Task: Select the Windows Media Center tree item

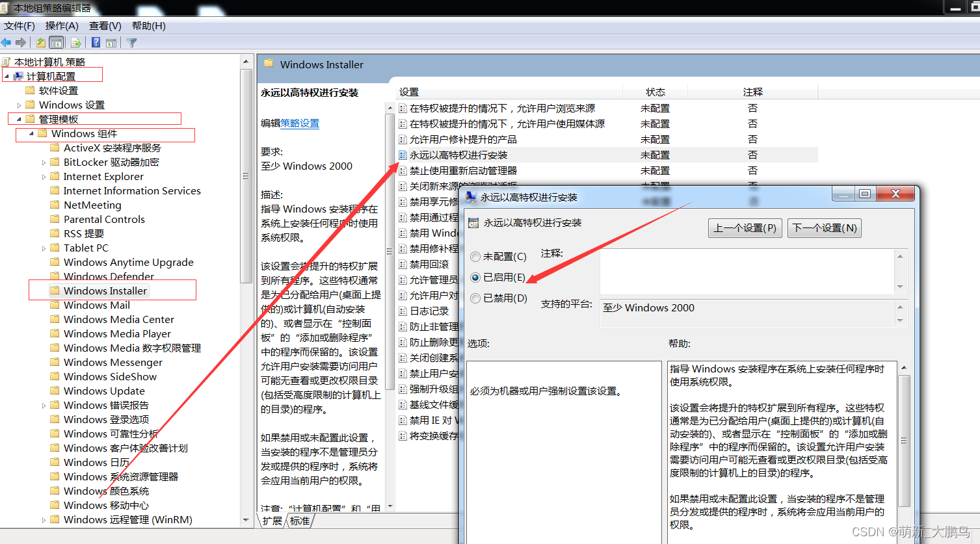Action: coord(119,319)
